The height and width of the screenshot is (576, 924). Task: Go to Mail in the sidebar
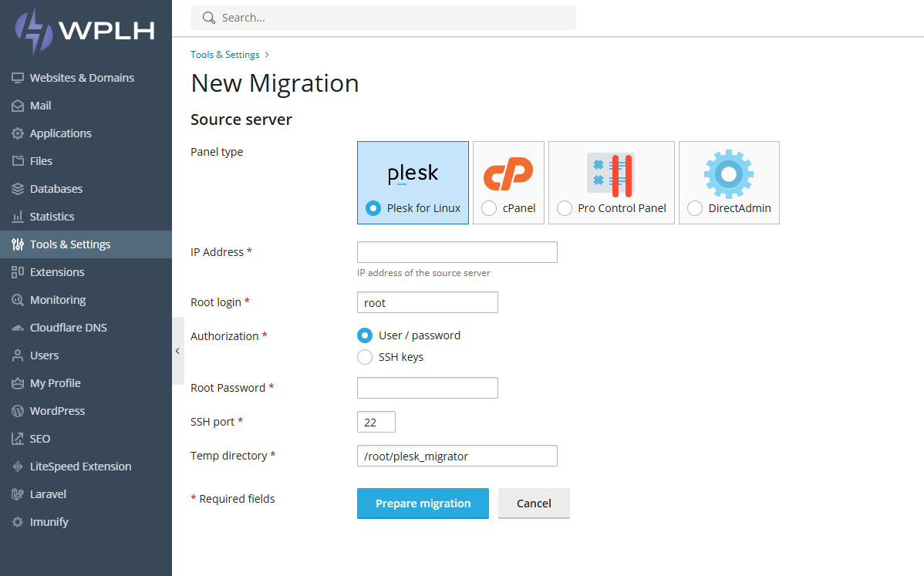[x=86, y=106]
